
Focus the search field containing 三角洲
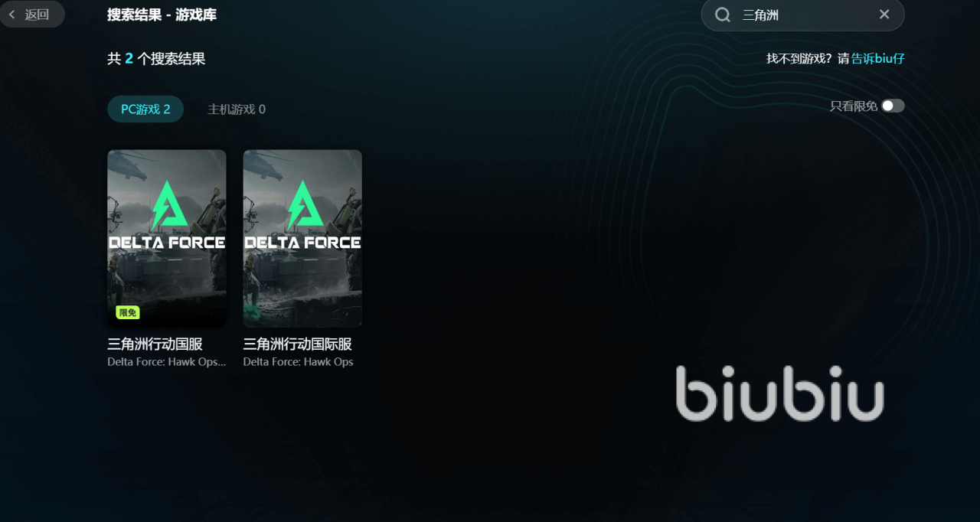[803, 15]
